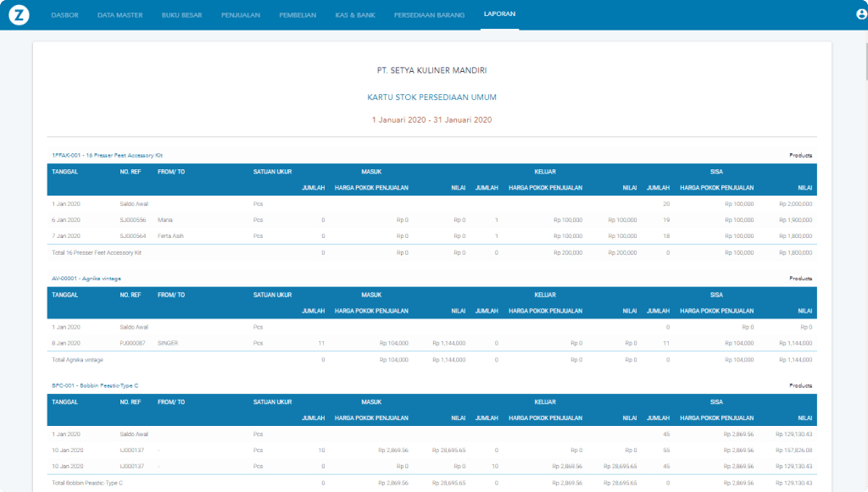Open the 1PFAK-001 Presser Feet Accessory Kit link
This screenshot has width=868, height=492.
click(107, 156)
